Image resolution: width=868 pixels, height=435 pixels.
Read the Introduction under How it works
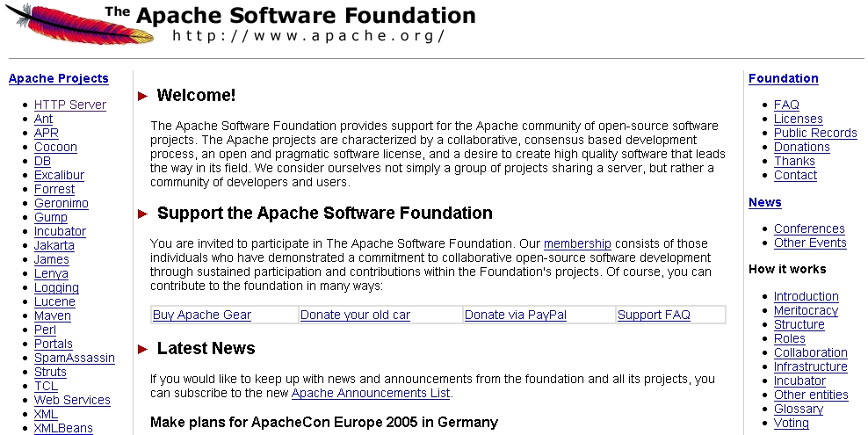tap(807, 297)
